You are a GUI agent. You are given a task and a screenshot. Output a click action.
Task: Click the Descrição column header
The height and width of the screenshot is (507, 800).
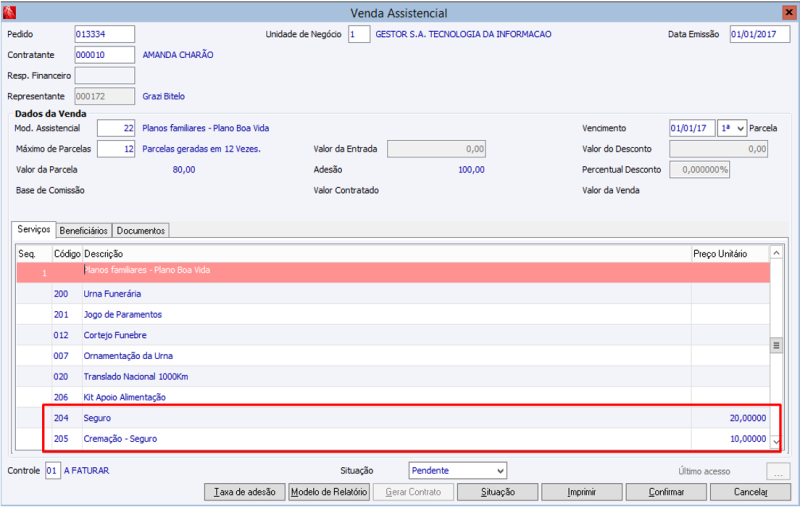pos(387,254)
